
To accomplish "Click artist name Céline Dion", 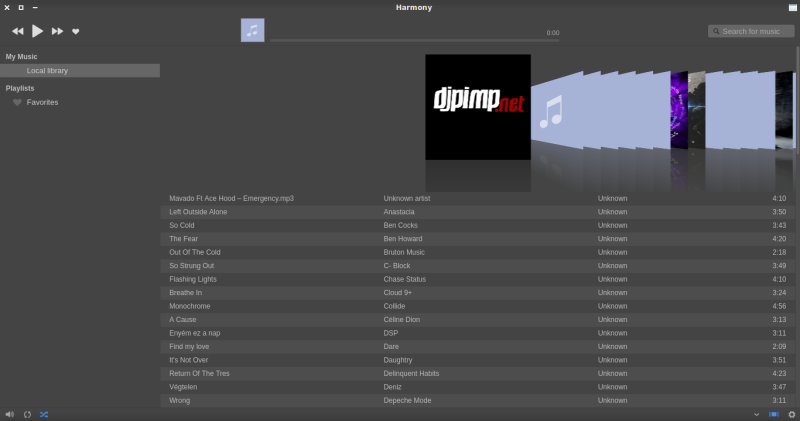I will point(402,319).
